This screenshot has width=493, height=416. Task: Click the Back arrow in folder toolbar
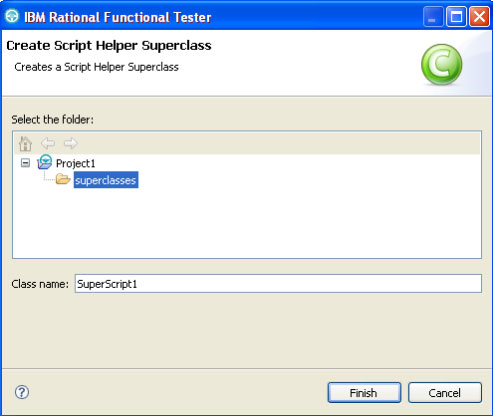48,143
